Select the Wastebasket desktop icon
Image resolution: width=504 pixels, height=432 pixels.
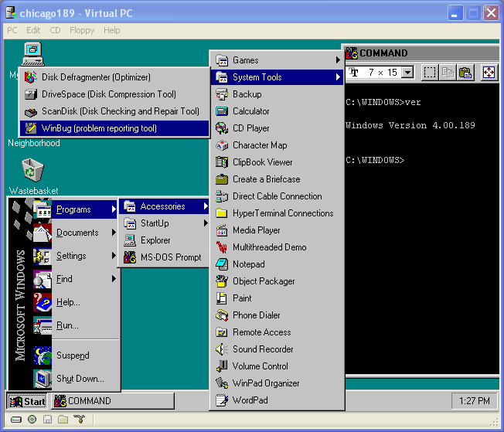[x=33, y=170]
